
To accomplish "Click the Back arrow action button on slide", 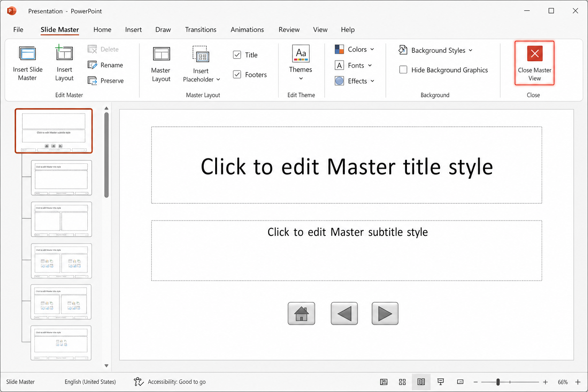I will [x=344, y=314].
